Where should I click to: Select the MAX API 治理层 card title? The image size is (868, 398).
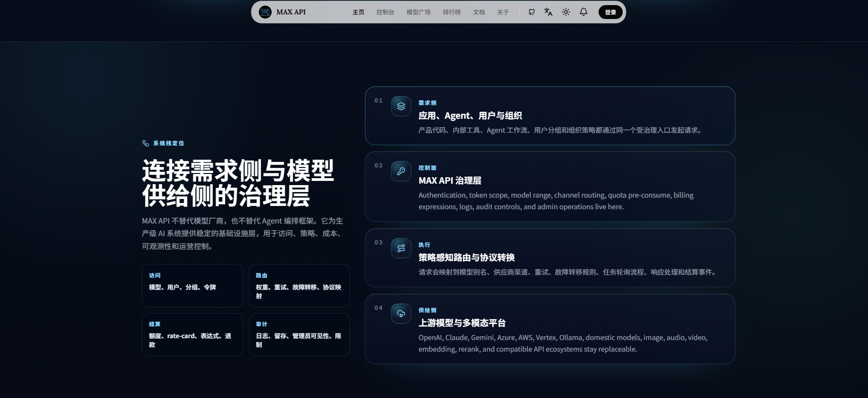450,180
